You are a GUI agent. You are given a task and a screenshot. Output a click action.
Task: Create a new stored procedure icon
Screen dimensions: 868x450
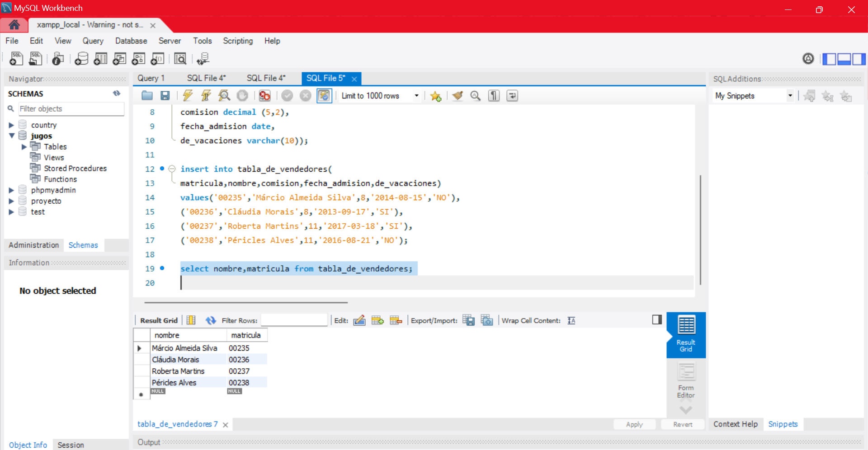click(138, 59)
